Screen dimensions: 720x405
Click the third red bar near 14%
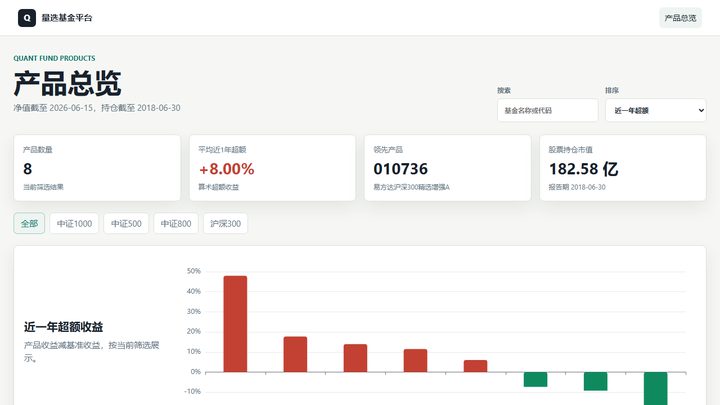click(x=355, y=358)
